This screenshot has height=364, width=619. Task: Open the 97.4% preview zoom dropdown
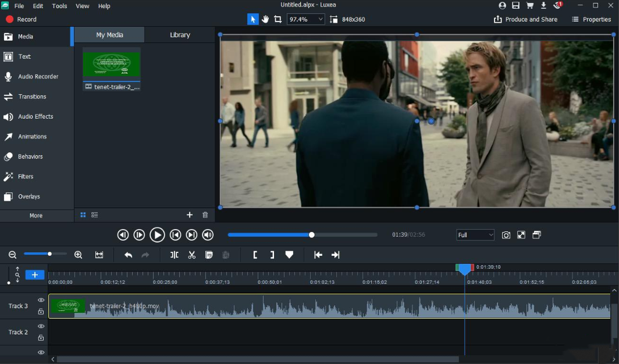(306, 19)
